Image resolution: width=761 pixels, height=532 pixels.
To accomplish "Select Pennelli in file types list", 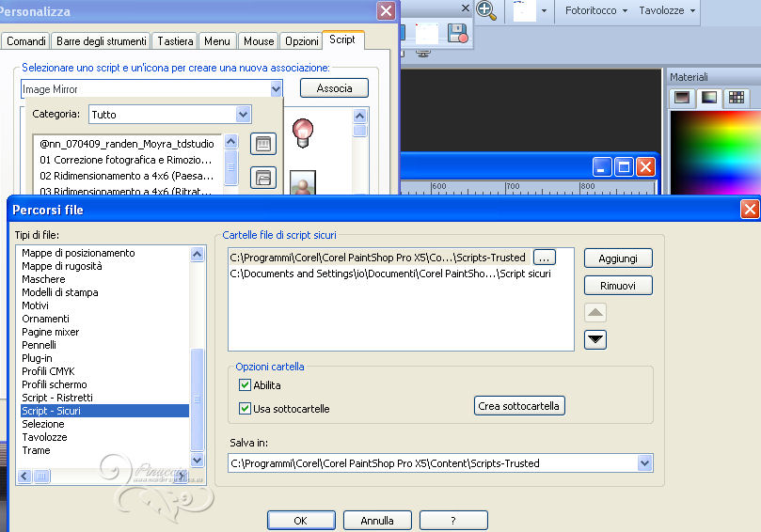I will [39, 345].
